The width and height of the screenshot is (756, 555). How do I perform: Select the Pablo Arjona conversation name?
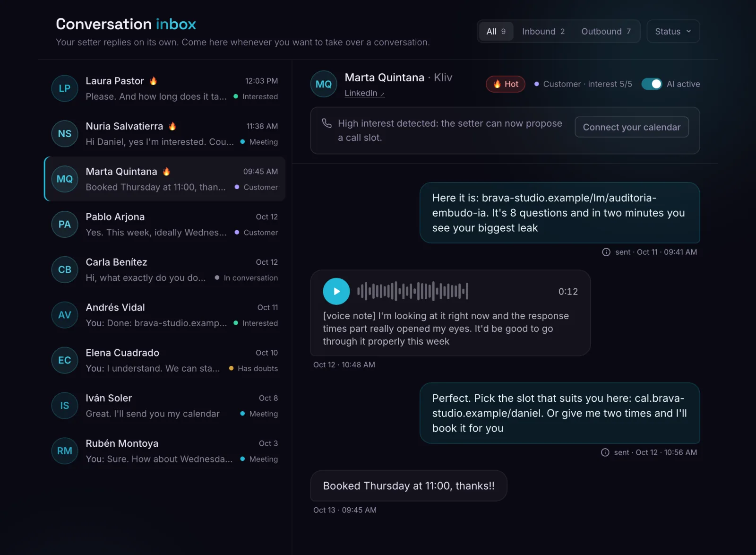115,217
